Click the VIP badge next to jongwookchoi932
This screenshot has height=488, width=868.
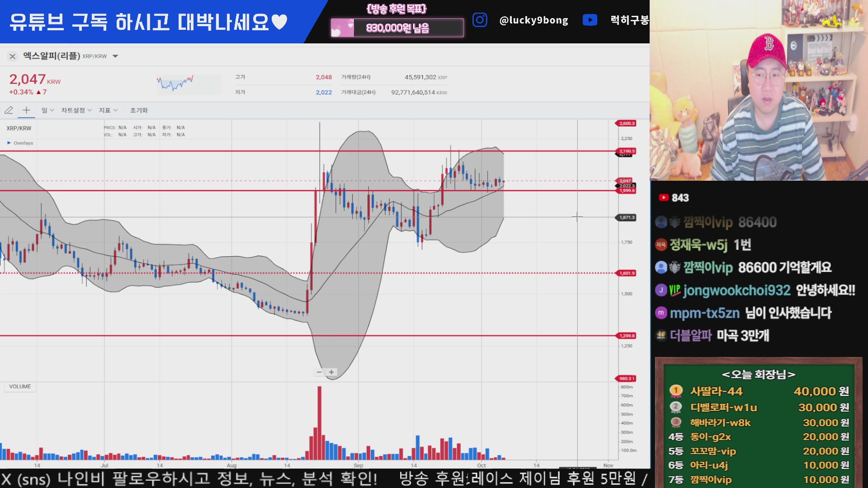coord(675,290)
